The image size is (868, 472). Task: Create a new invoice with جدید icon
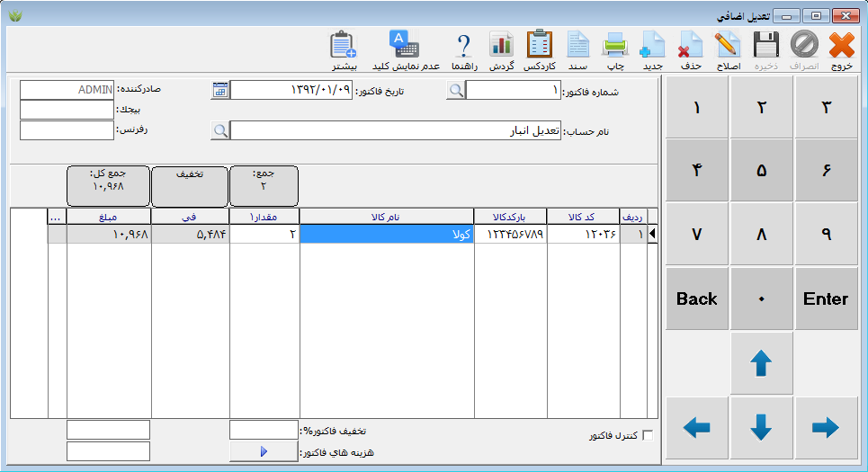click(x=652, y=45)
